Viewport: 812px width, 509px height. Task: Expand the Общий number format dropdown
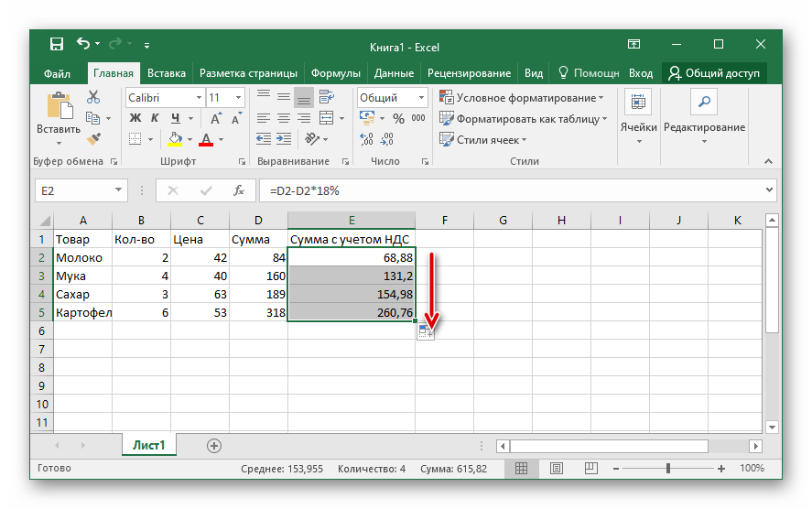[x=421, y=97]
